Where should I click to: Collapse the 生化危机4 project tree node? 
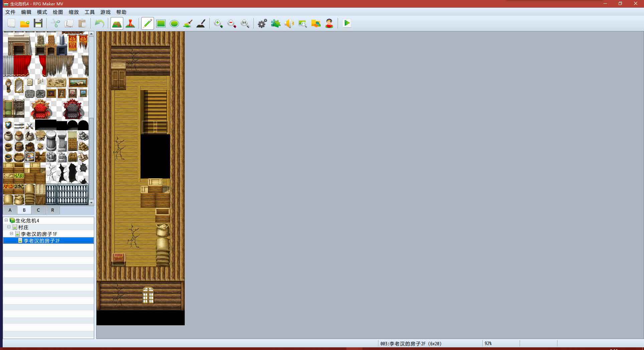(6, 220)
